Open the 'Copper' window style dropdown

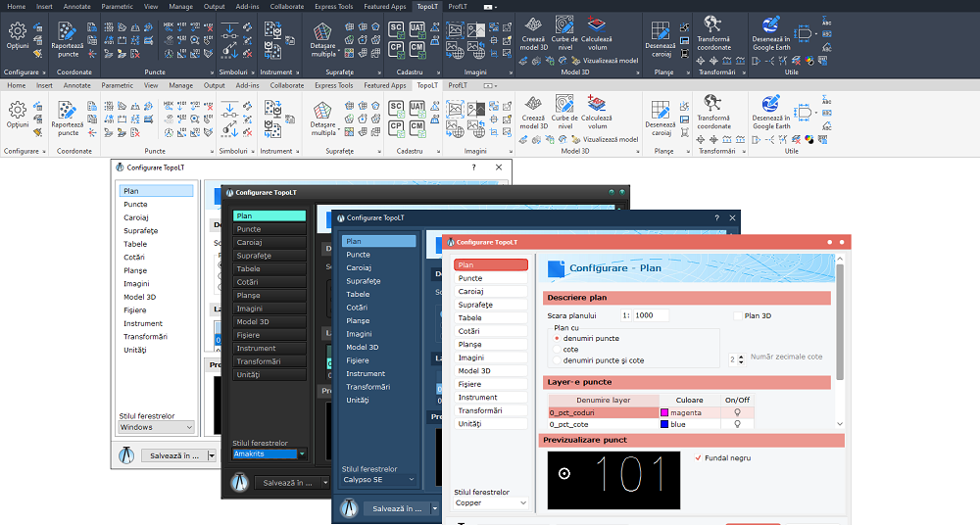click(x=491, y=502)
